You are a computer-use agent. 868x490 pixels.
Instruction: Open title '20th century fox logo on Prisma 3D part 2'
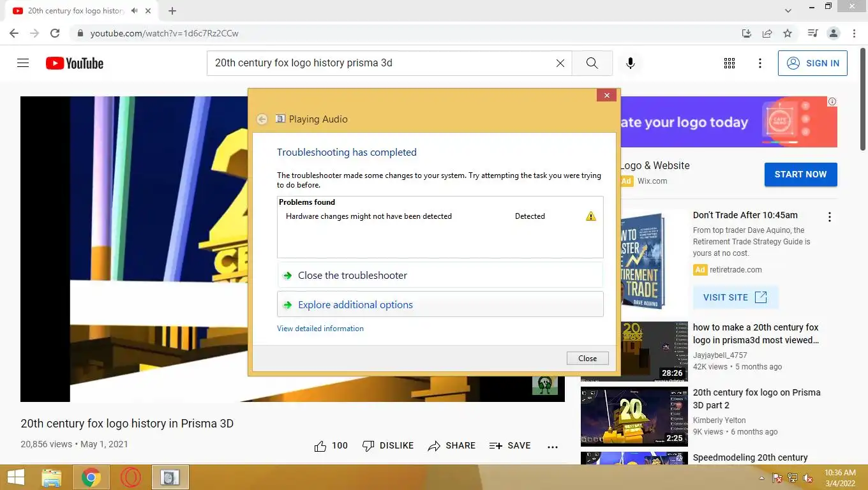tap(756, 399)
